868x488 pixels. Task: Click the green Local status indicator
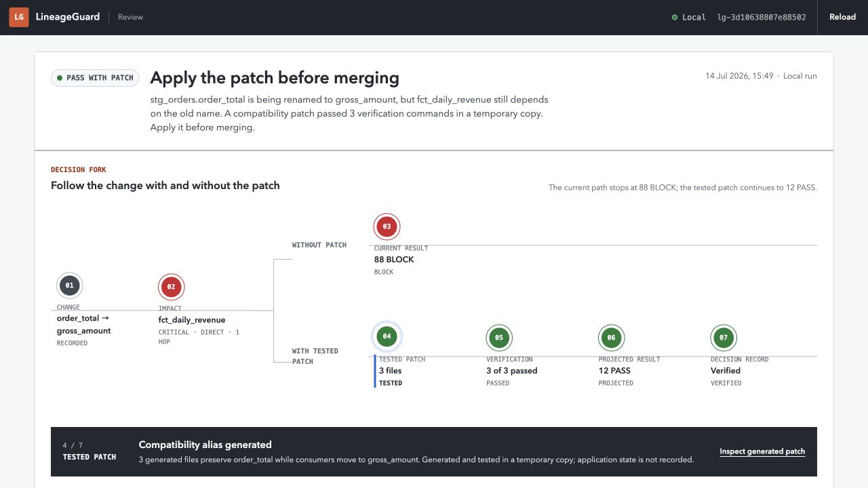pyautogui.click(x=688, y=17)
